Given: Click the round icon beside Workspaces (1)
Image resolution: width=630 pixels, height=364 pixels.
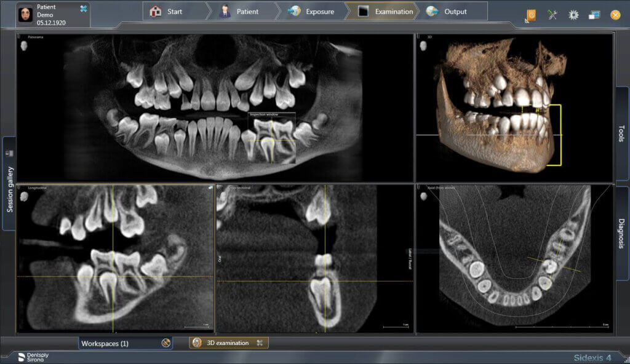Looking at the screenshot, I should (x=166, y=343).
